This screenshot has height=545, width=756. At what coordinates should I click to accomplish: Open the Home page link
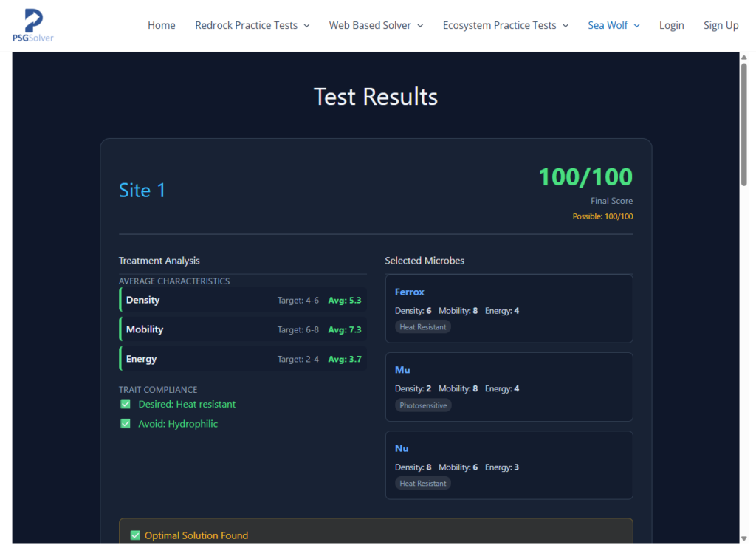161,25
